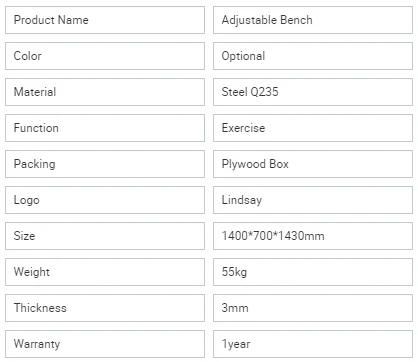Select the Exercise value cell

point(313,128)
